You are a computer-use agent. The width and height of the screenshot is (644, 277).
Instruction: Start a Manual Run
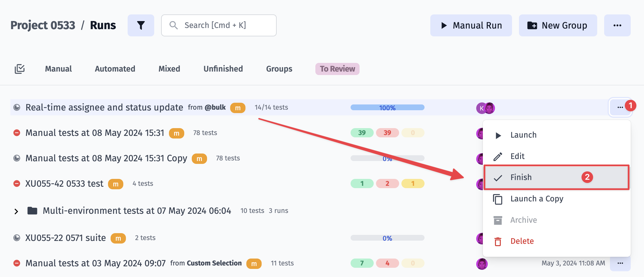[471, 25]
